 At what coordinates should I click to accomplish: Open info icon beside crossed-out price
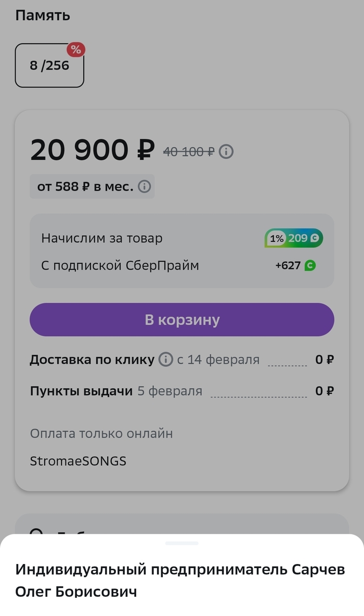[226, 152]
